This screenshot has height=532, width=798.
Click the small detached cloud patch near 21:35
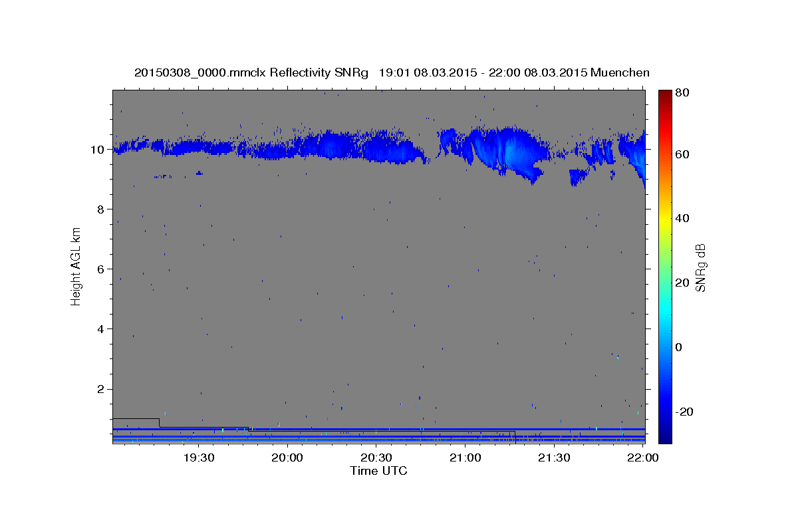[x=578, y=177]
